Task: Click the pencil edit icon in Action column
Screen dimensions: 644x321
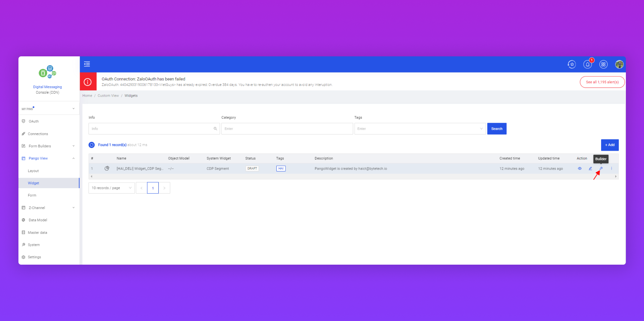Action: click(590, 168)
